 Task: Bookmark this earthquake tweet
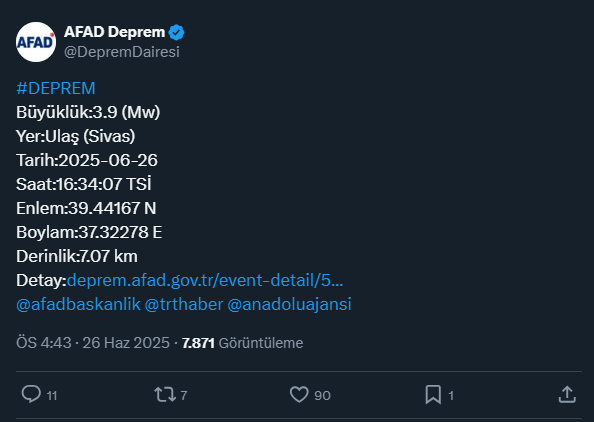[x=433, y=394]
